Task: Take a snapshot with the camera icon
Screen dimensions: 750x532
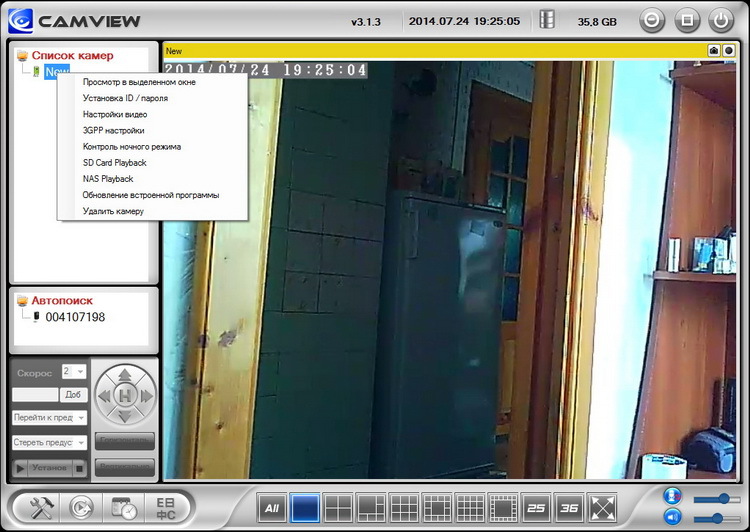Action: point(714,51)
